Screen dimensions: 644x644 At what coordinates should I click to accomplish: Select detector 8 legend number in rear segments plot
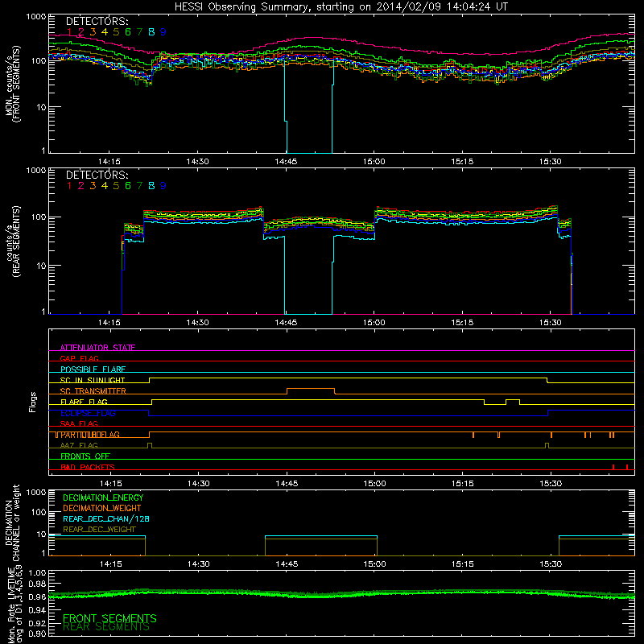click(x=151, y=186)
